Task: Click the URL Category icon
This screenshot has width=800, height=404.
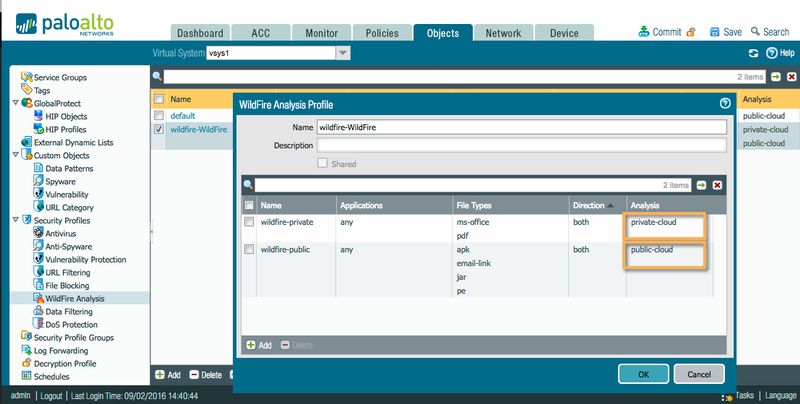Action: (x=38, y=207)
